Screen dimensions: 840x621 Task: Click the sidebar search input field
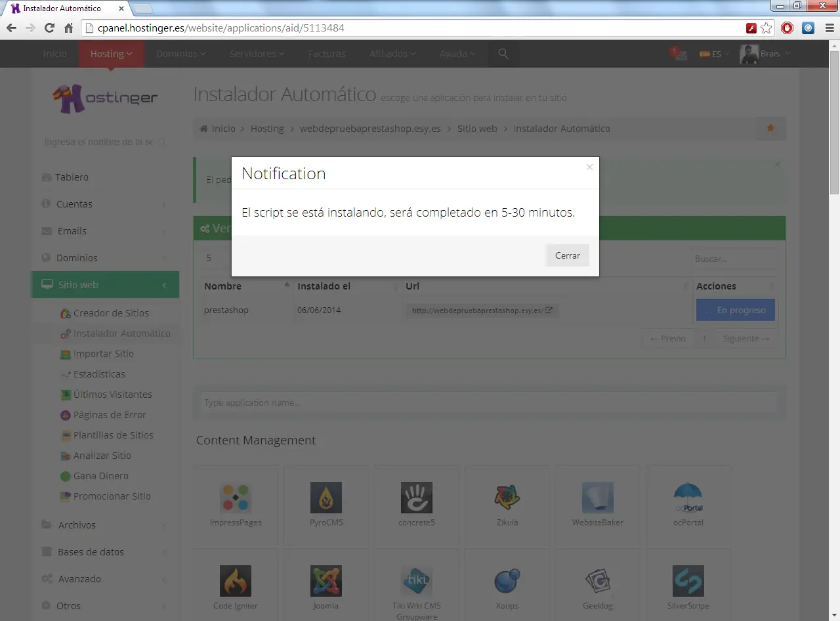[105, 142]
